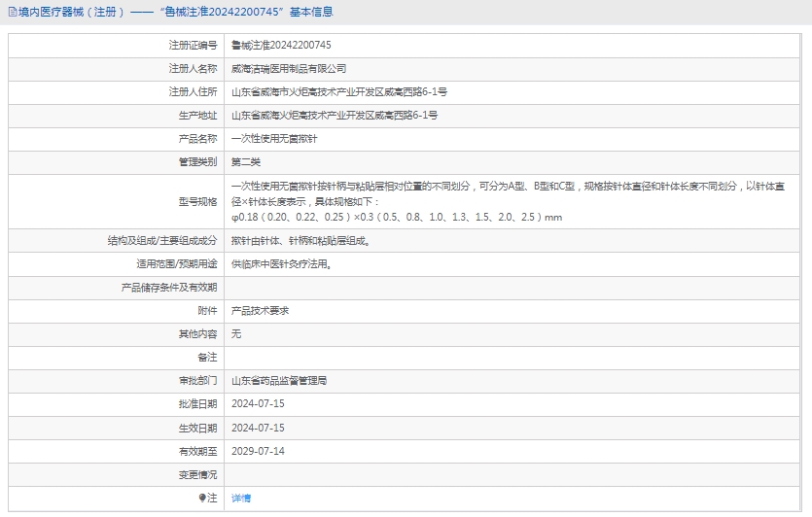Click the 生效日期 row label

pyautogui.click(x=197, y=428)
